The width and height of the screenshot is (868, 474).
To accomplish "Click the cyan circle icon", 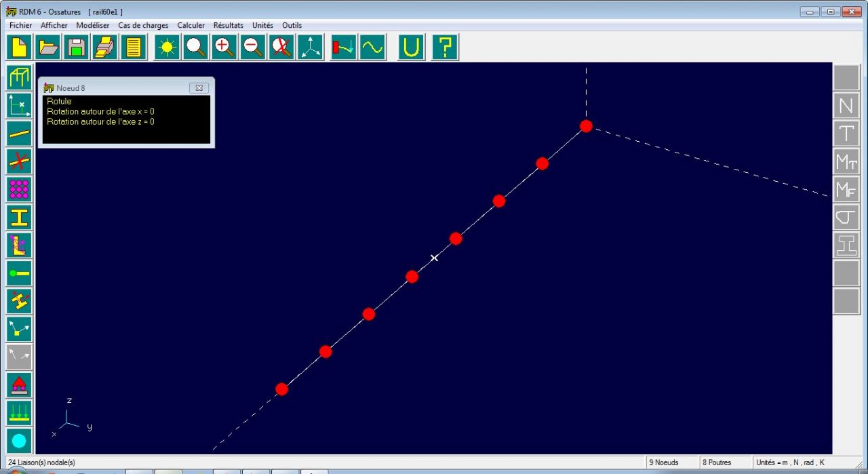I will point(19,440).
